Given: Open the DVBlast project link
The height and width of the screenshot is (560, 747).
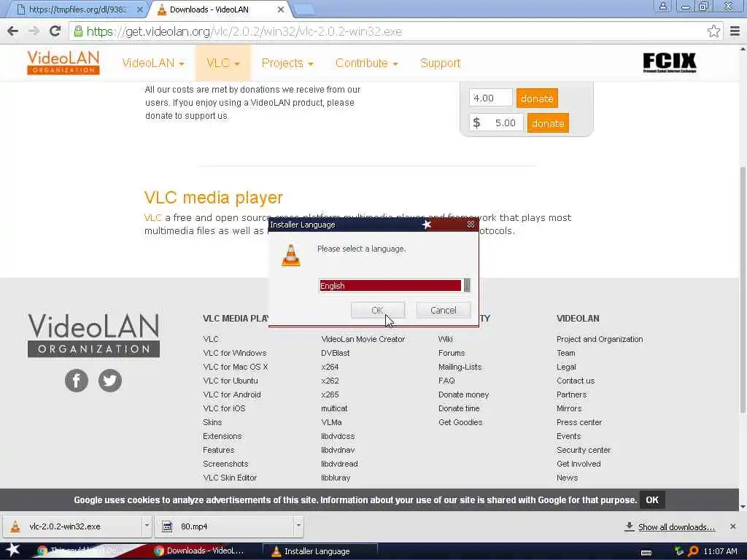Looking at the screenshot, I should tap(336, 353).
